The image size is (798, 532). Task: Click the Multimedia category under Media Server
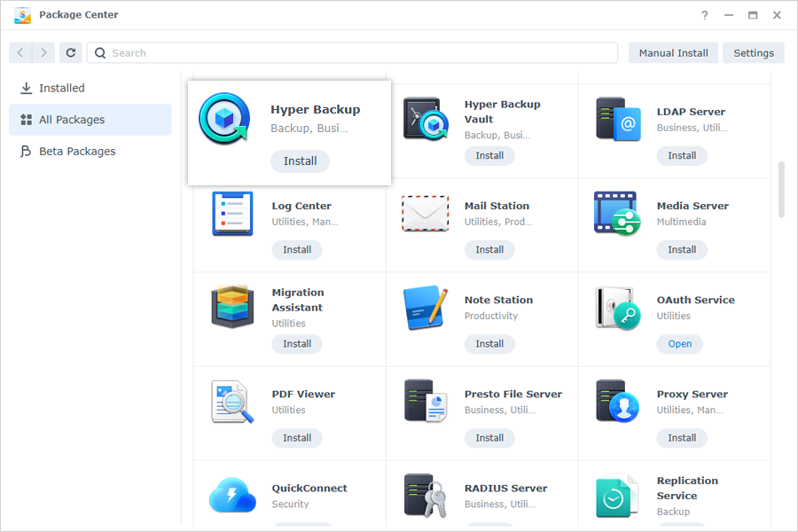pos(682,222)
